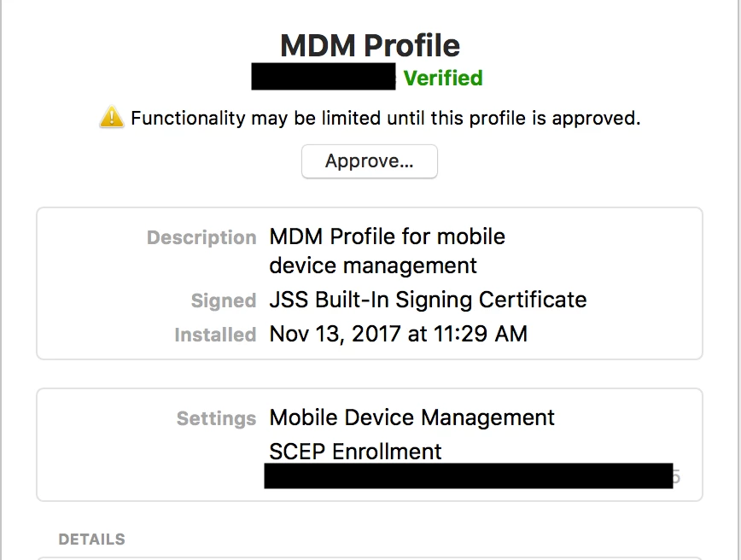Click the DETAILS section header

pos(91,540)
